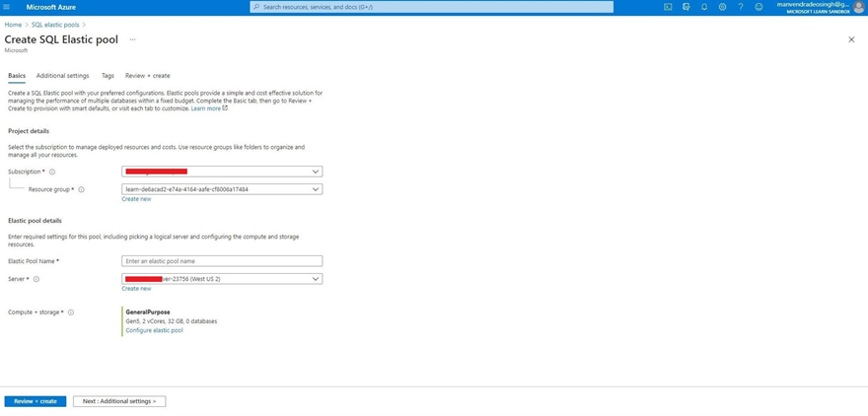The image size is (868, 416).
Task: Focus the search resources box
Action: click(x=432, y=7)
